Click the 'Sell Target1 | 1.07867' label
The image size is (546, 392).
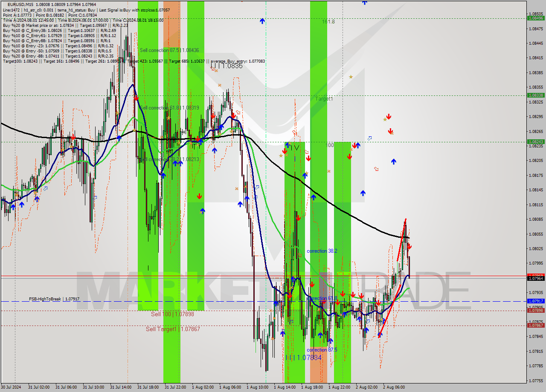pos(173,329)
